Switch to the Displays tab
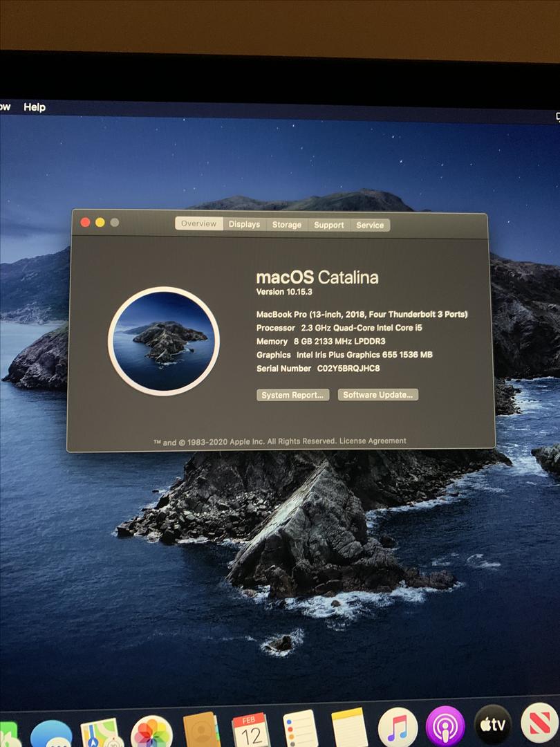Image resolution: width=560 pixels, height=747 pixels. point(244,224)
